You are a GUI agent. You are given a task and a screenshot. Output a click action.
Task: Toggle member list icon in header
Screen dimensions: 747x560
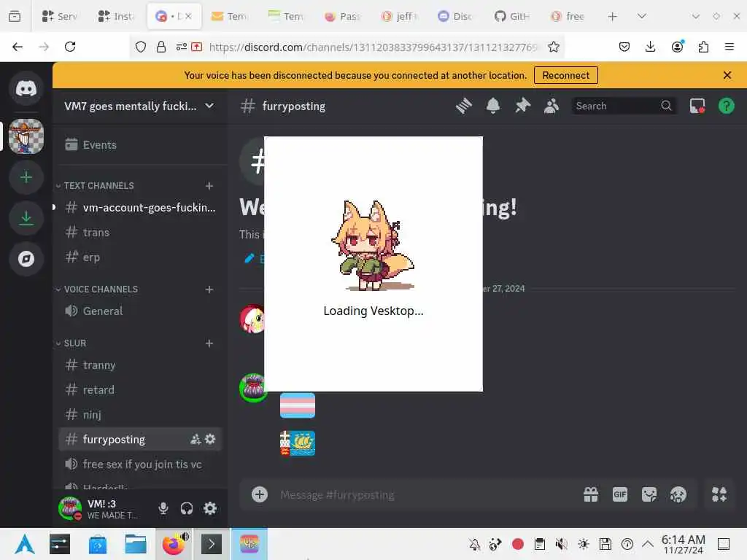pyautogui.click(x=551, y=106)
